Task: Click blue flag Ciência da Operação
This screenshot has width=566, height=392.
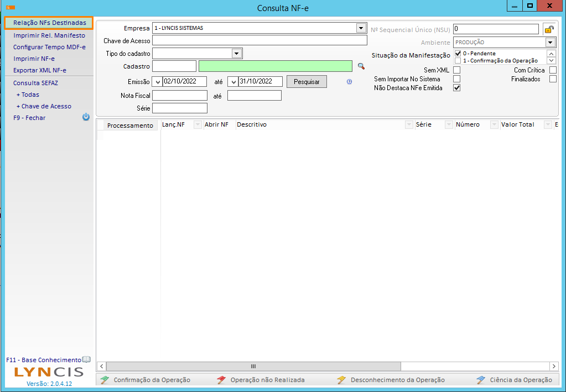Action: pos(481,380)
